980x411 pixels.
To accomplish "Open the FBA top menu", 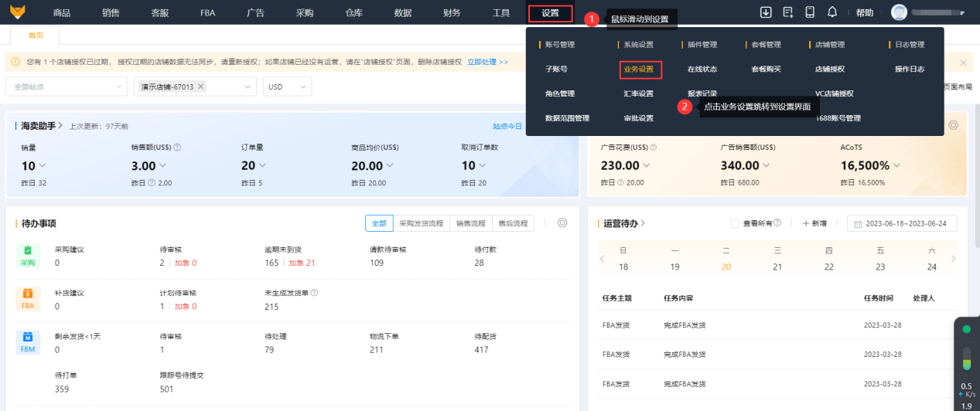I will point(207,13).
